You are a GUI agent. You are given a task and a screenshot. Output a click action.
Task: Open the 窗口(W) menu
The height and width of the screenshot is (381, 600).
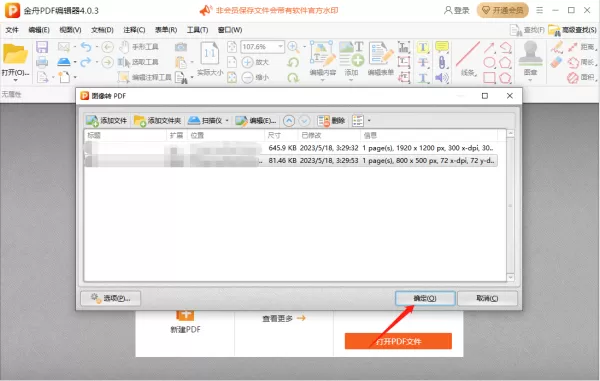tap(230, 30)
